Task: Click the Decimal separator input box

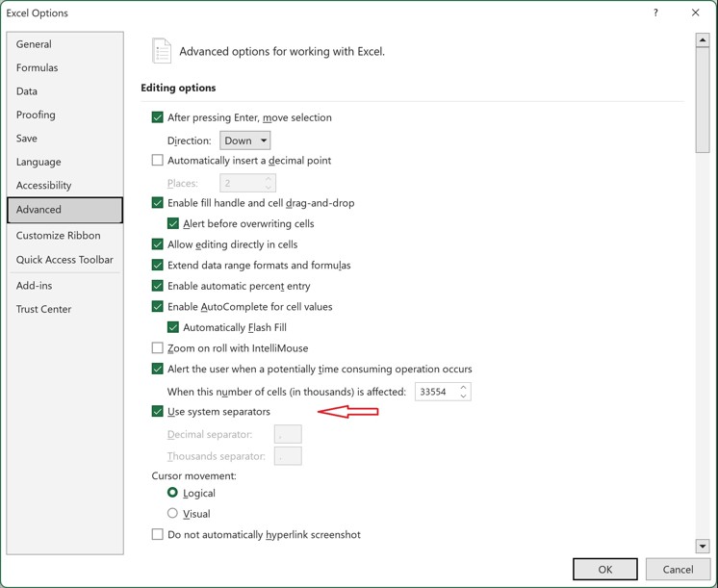Action: click(288, 434)
